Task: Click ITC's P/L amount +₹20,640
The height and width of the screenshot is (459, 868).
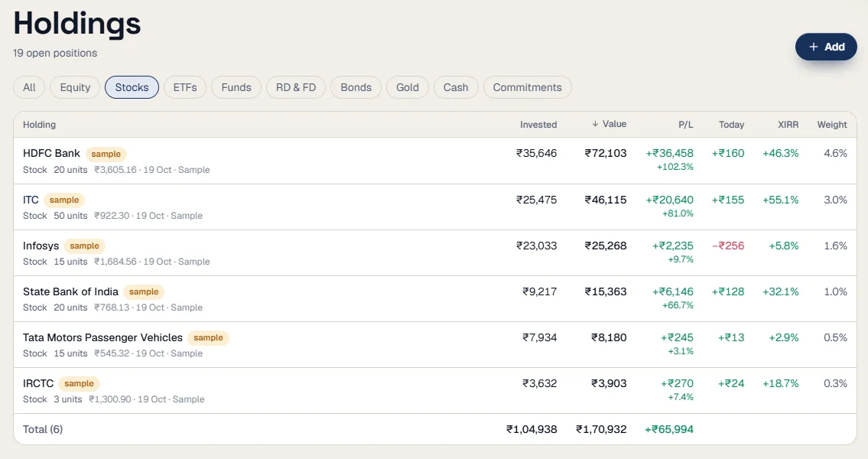Action: (x=669, y=200)
